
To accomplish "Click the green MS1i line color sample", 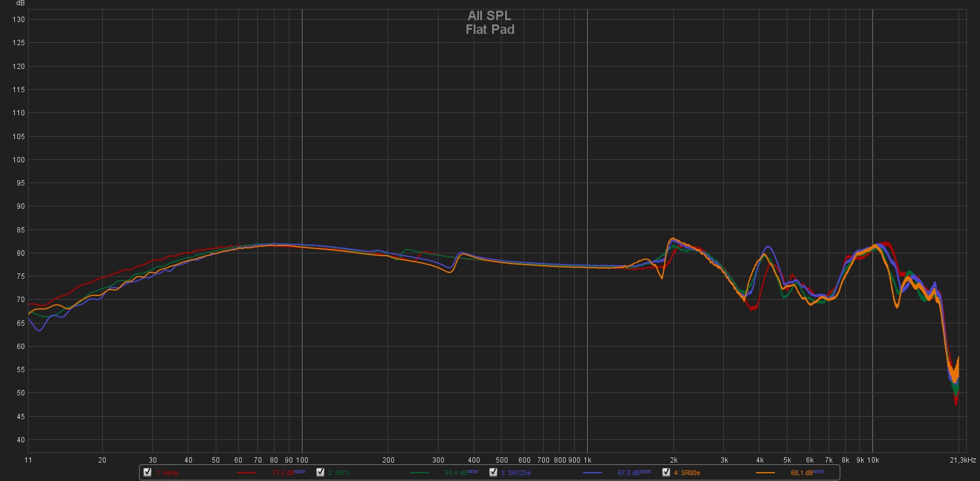I will coord(419,473).
